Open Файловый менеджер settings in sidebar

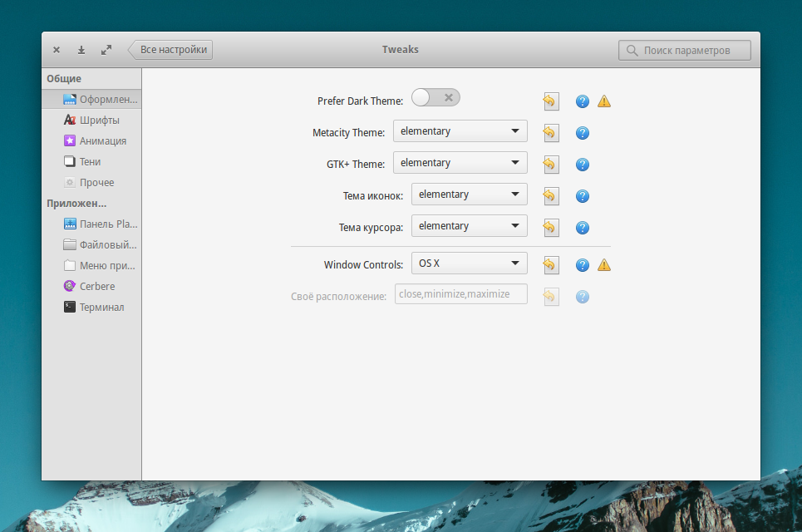point(91,245)
